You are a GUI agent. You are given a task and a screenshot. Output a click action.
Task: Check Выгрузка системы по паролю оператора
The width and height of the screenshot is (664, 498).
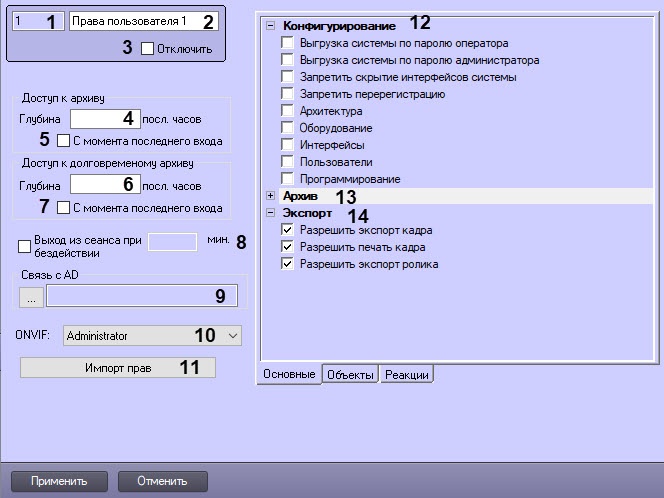[288, 43]
